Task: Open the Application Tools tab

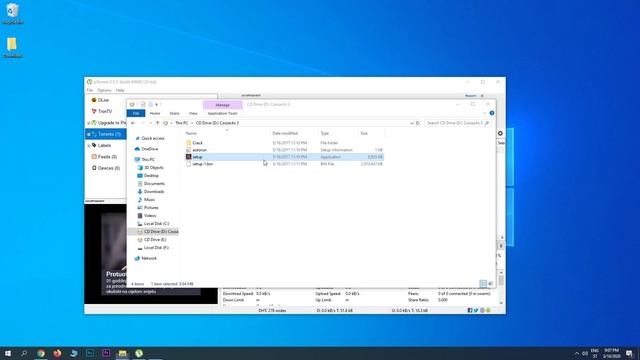Action: tap(222, 113)
